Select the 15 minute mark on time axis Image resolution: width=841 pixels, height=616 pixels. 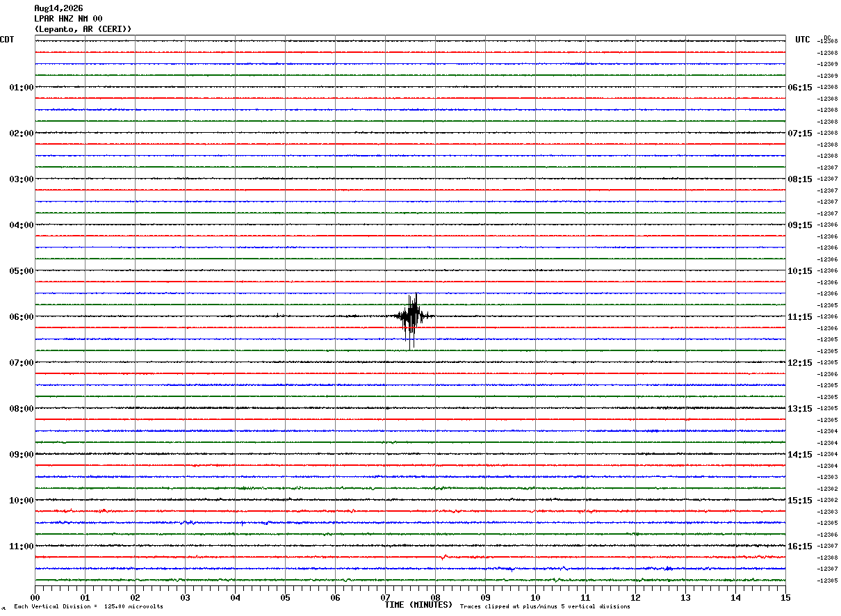pyautogui.click(x=785, y=597)
